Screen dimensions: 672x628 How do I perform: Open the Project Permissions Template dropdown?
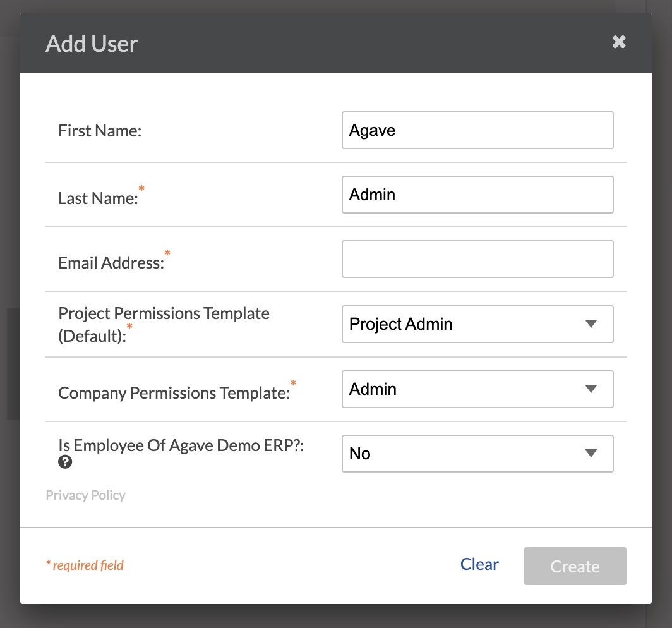pos(477,324)
